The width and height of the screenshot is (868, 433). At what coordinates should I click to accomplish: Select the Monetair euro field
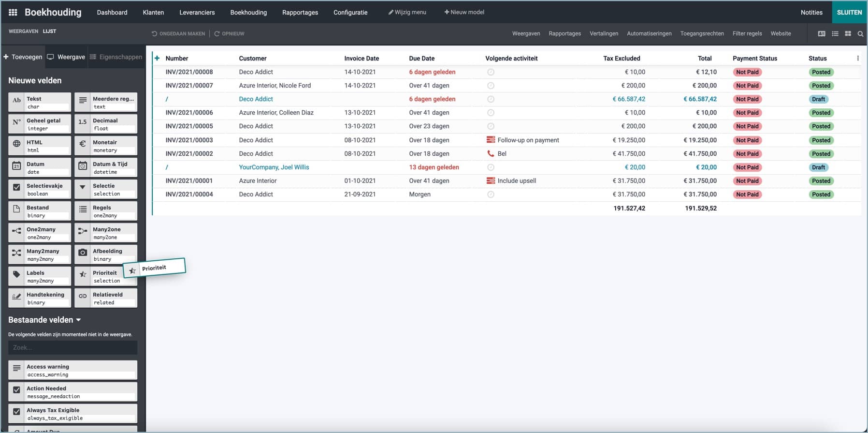pos(106,146)
